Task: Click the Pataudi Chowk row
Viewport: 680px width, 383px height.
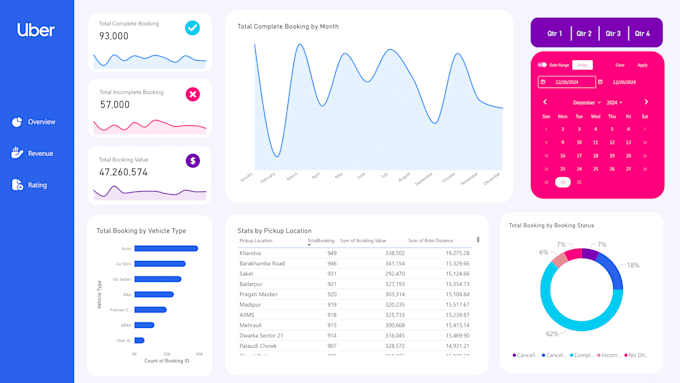Action: point(354,346)
